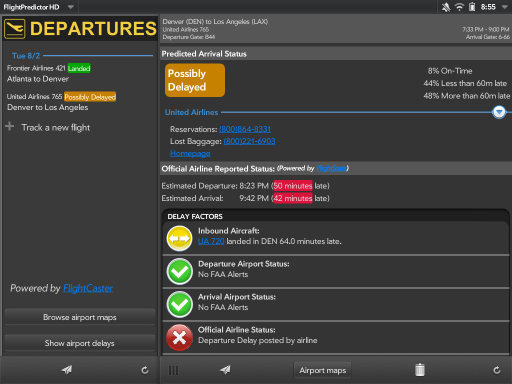Click the 8% On-Time statistic
The image size is (512, 384).
click(x=450, y=71)
